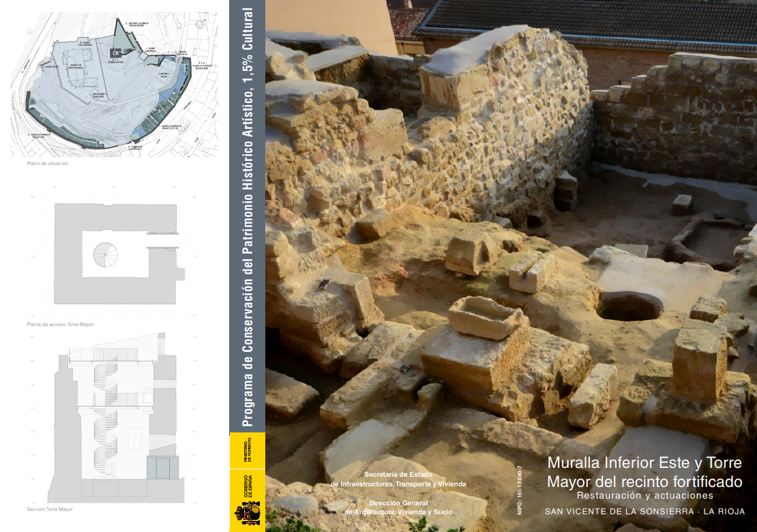
Task: Click the subtitle 'Restauración y actuaciones'
Action: [x=645, y=495]
